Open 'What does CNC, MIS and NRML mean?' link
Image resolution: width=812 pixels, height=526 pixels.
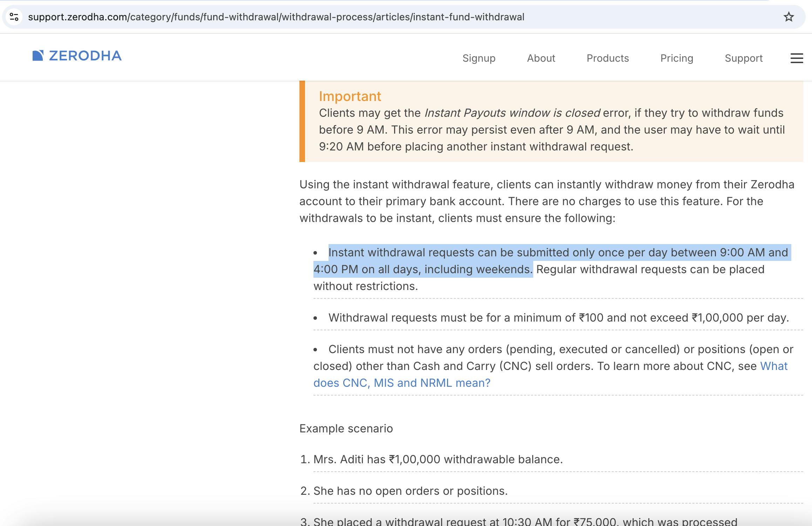click(x=402, y=383)
